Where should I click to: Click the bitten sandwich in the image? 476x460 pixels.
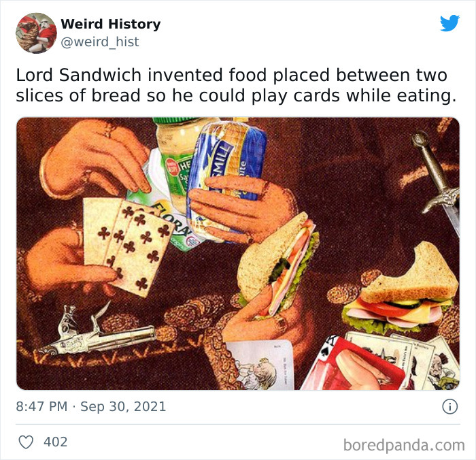401,289
